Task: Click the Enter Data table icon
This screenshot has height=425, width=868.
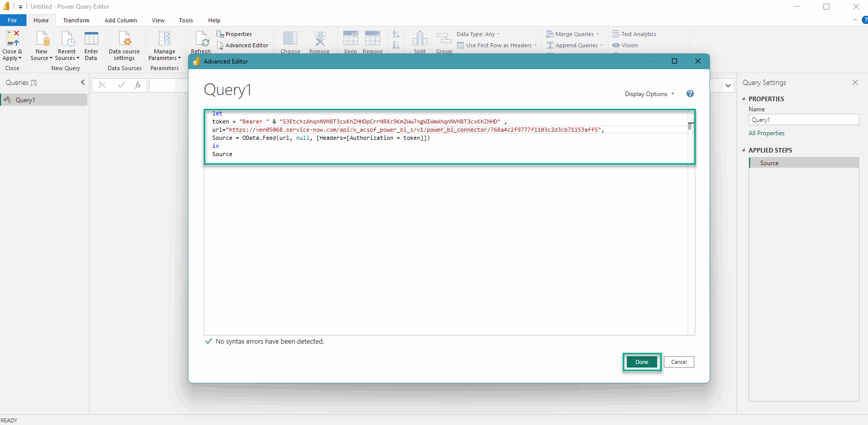Action: pos(91,39)
